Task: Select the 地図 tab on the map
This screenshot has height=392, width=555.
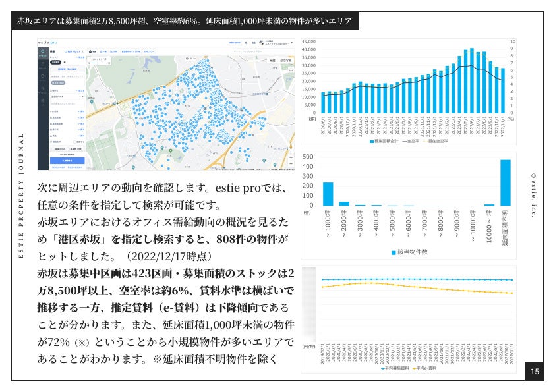Action: (272, 61)
